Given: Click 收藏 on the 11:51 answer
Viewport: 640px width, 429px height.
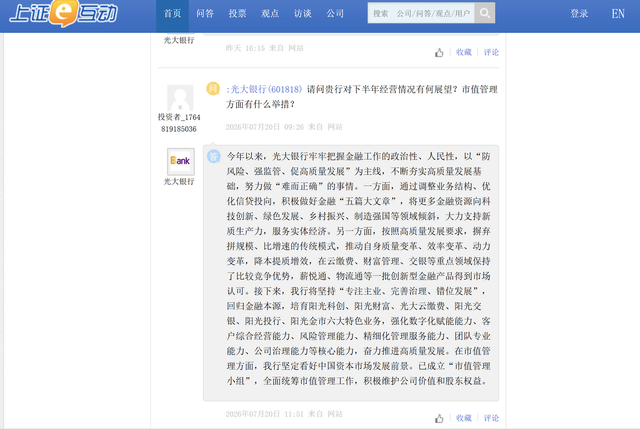Looking at the screenshot, I should pyautogui.click(x=464, y=418).
